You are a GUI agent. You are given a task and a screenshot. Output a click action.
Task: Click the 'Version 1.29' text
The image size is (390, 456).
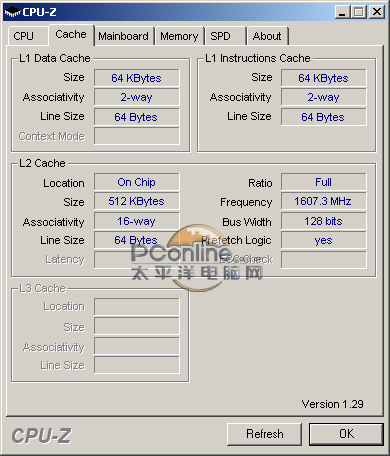pos(333,404)
